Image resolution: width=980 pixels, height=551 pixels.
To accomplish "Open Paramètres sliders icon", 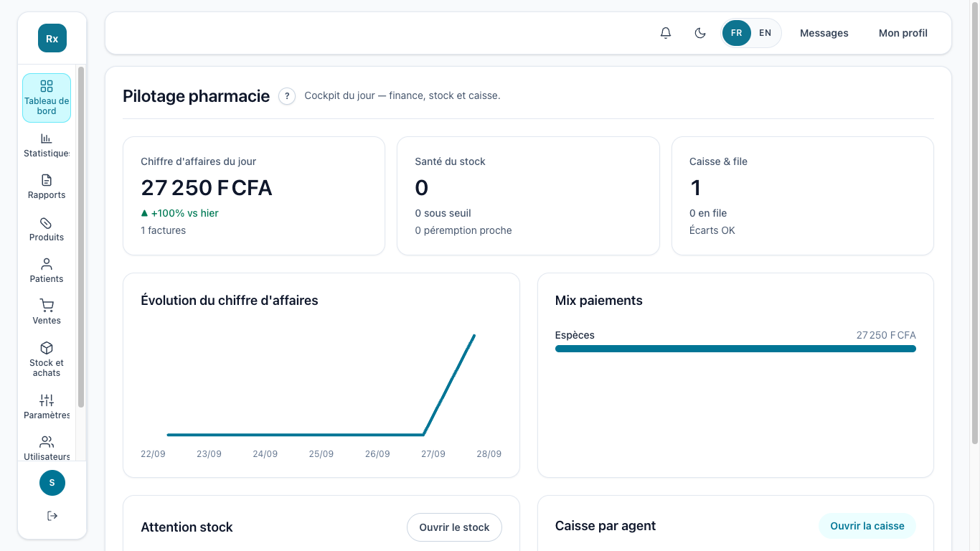I will [47, 400].
